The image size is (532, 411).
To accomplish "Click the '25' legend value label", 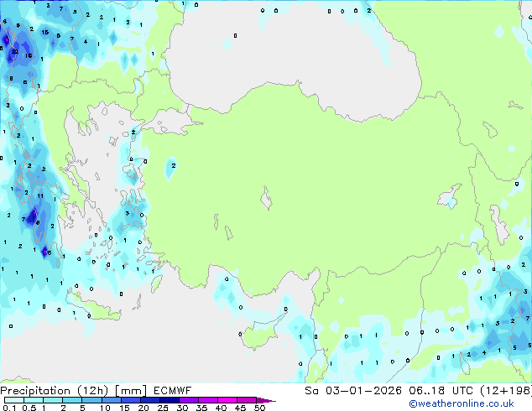I will (x=163, y=408).
